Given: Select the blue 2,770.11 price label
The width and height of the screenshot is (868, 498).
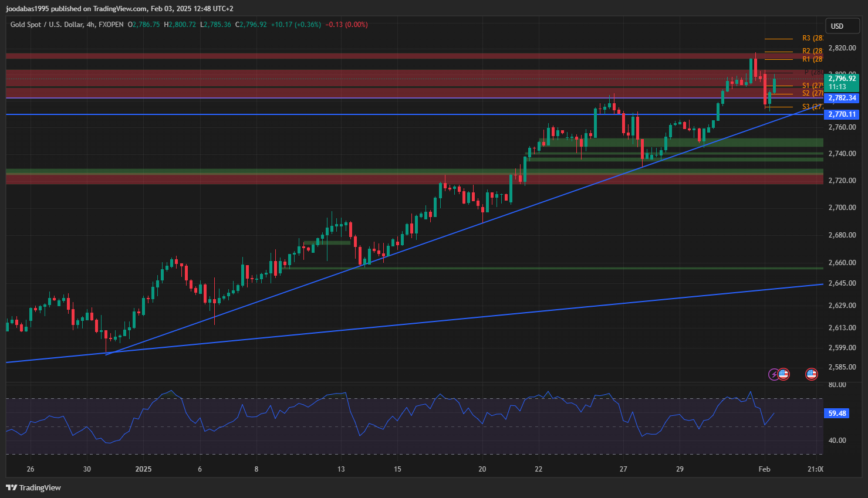Looking at the screenshot, I should 842,114.
